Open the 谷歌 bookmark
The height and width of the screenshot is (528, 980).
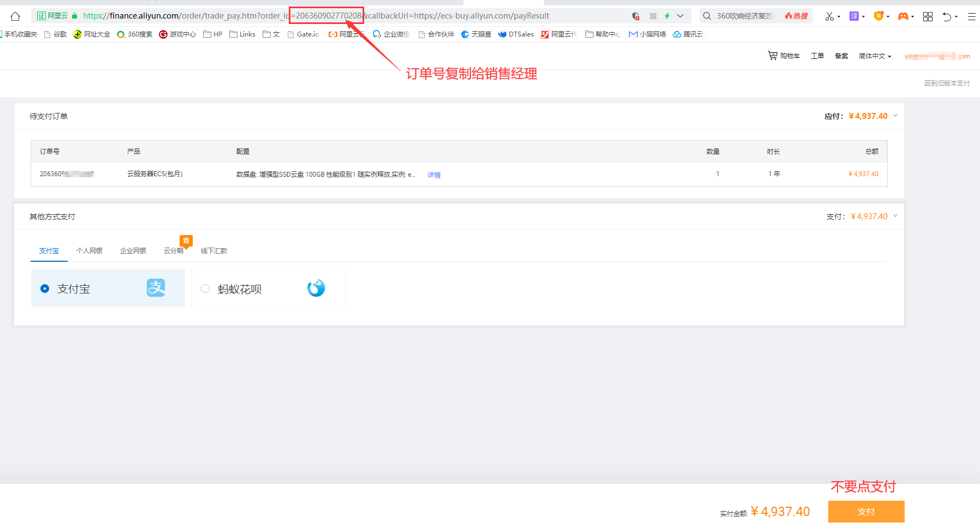(x=55, y=34)
